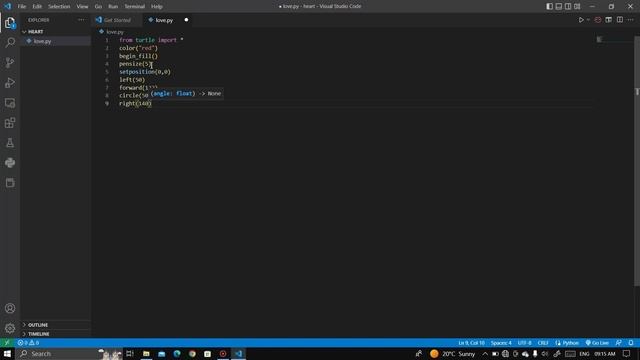This screenshot has width=640, height=360.
Task: Open the Testing flask view
Action: (x=10, y=143)
